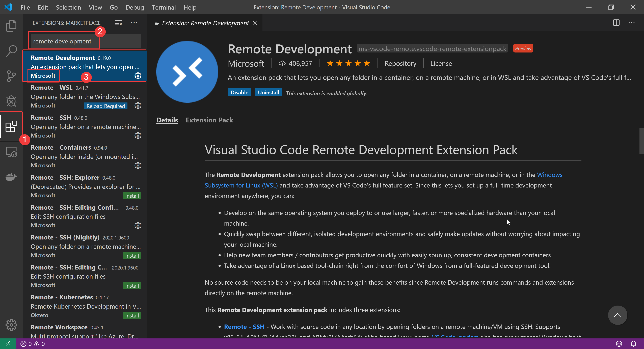
Task: Open Remote - SSH: Editing Configuration gear
Action: coord(138,226)
